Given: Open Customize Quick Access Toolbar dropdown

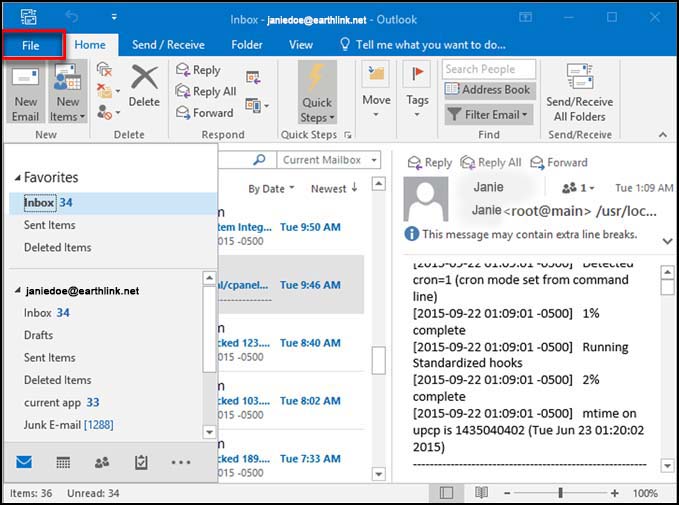Looking at the screenshot, I should tap(114, 17).
